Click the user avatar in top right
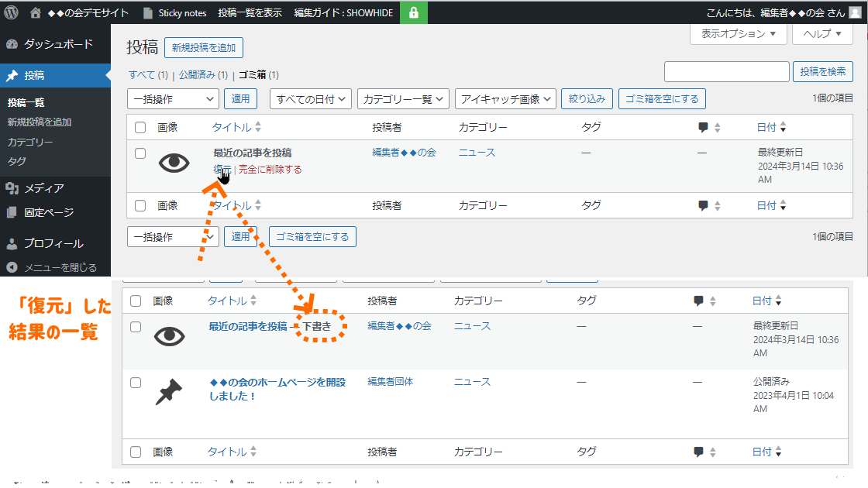This screenshot has width=868, height=488. pyautogui.click(x=854, y=13)
